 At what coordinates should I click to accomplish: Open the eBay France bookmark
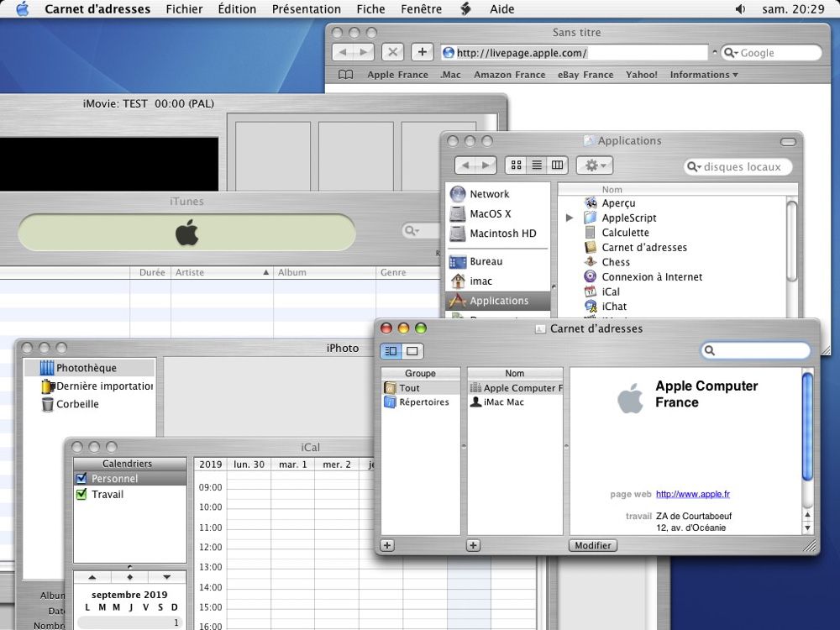click(585, 75)
